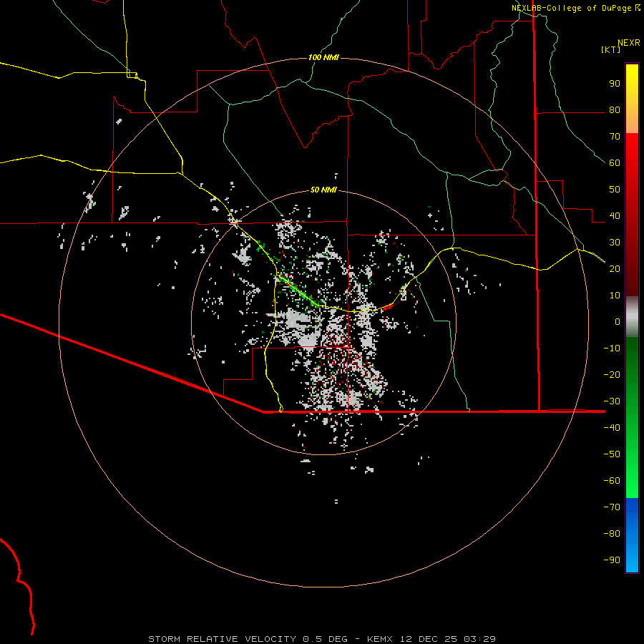Screen dimensions: 644x644
Task: Click the -30 value on velocity scale
Action: coord(612,401)
